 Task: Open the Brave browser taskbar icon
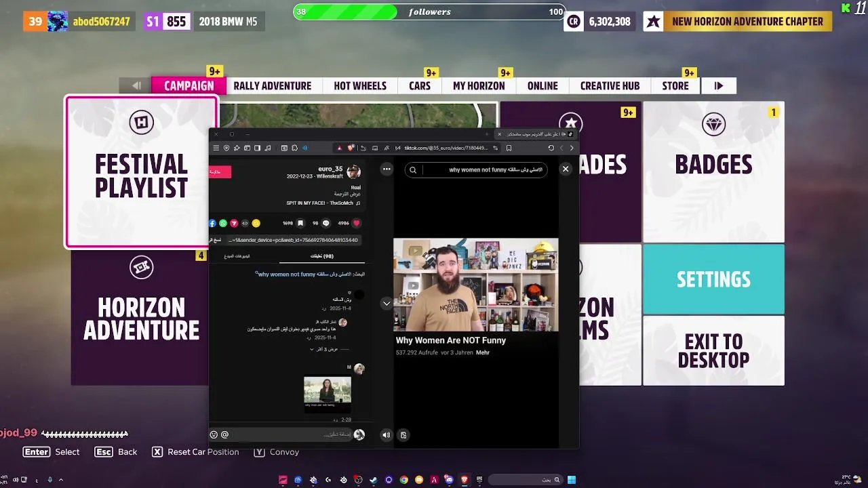point(465,480)
